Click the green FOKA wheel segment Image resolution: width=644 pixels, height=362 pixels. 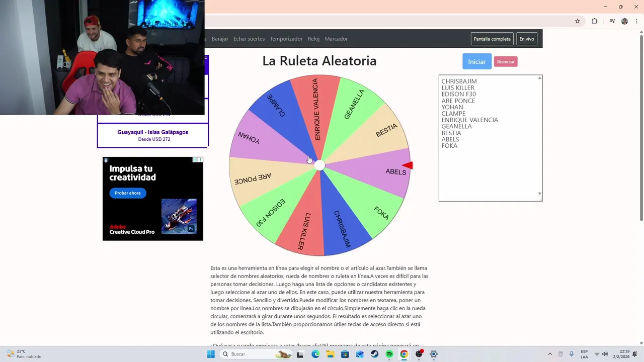[381, 213]
